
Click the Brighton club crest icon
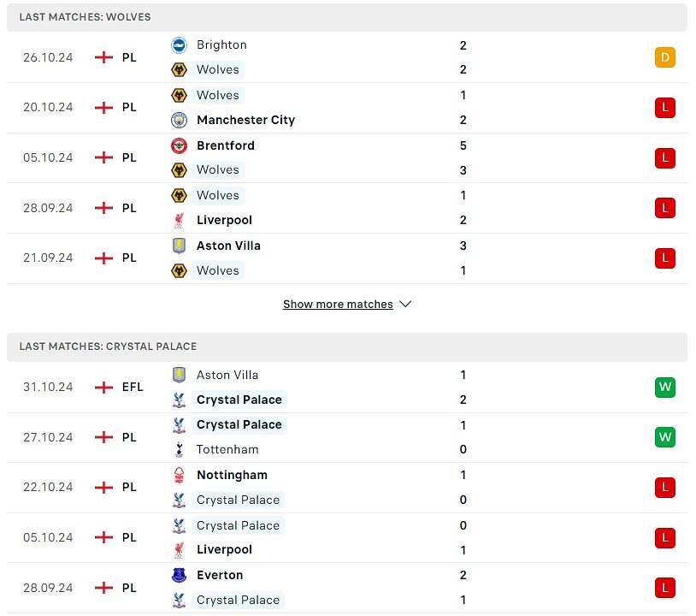point(179,45)
